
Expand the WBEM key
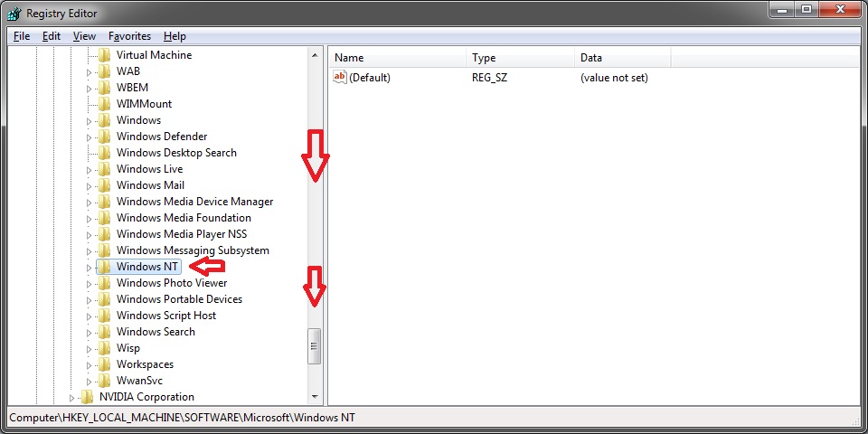[x=89, y=88]
